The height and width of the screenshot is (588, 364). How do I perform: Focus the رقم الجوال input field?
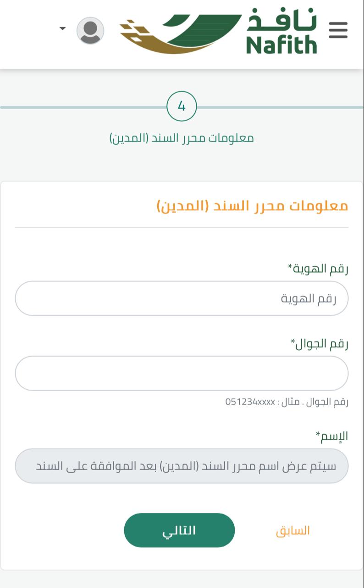(x=182, y=373)
